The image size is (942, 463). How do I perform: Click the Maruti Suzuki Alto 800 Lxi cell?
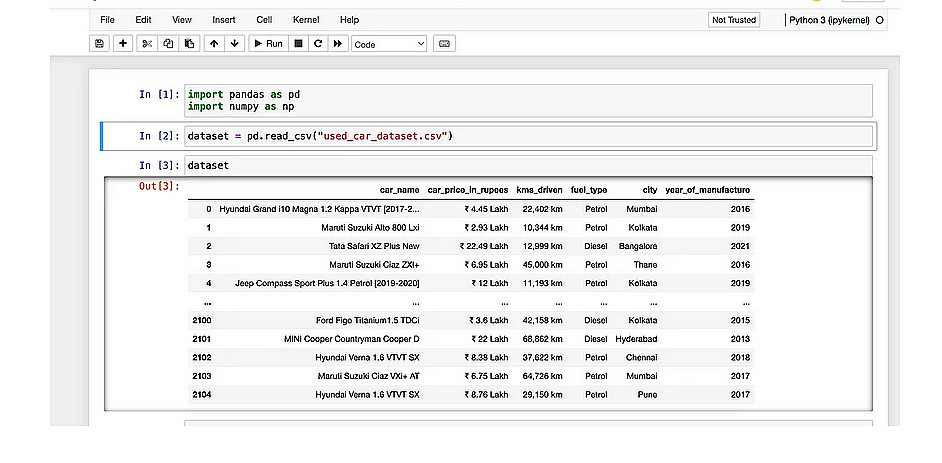pos(370,228)
